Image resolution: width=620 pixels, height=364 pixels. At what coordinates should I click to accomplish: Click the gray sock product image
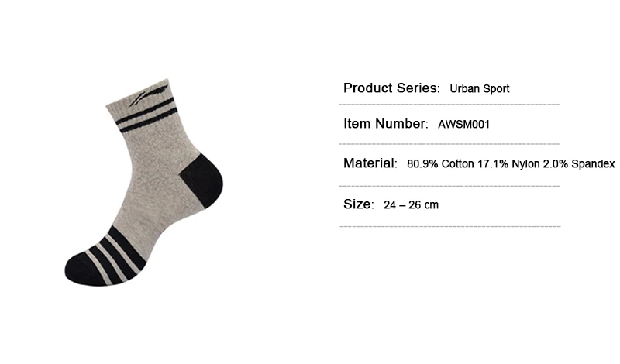[x=144, y=182]
